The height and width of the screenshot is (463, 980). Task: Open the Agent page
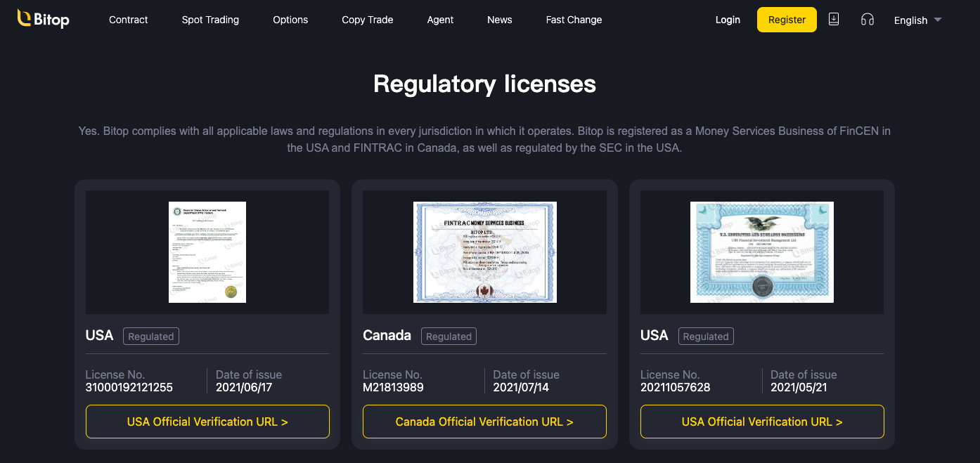(x=440, y=20)
